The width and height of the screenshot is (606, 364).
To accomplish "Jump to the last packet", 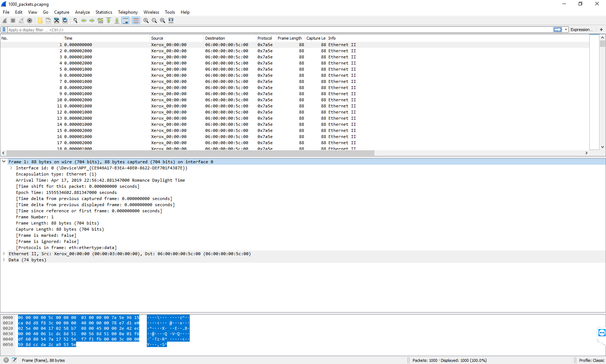I will pos(117,21).
